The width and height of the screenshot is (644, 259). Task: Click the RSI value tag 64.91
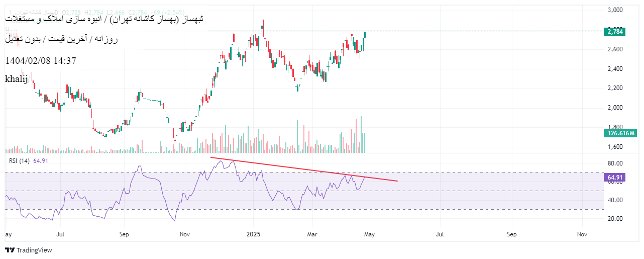tap(615, 178)
